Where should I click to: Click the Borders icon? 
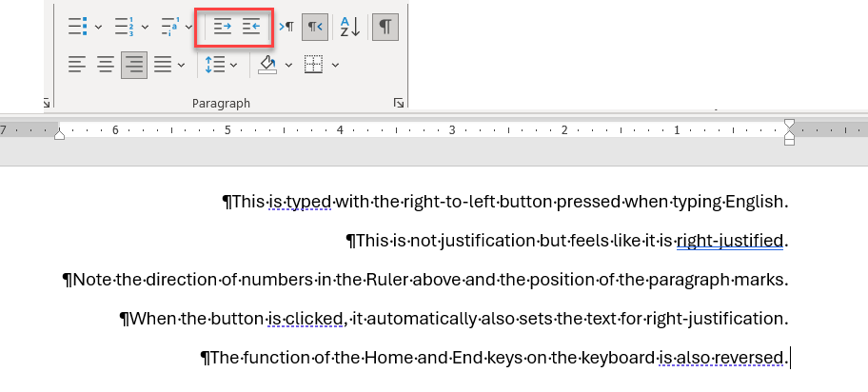[x=314, y=65]
